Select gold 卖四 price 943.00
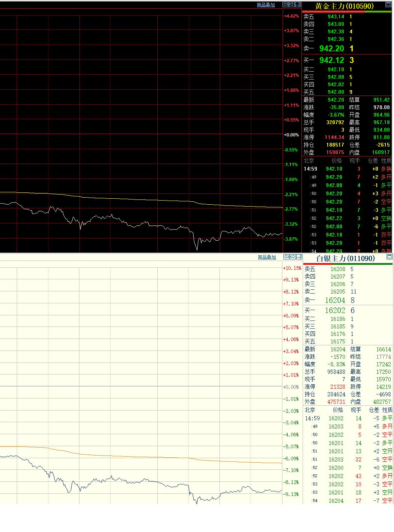This screenshot has width=394, height=532. tap(336, 24)
